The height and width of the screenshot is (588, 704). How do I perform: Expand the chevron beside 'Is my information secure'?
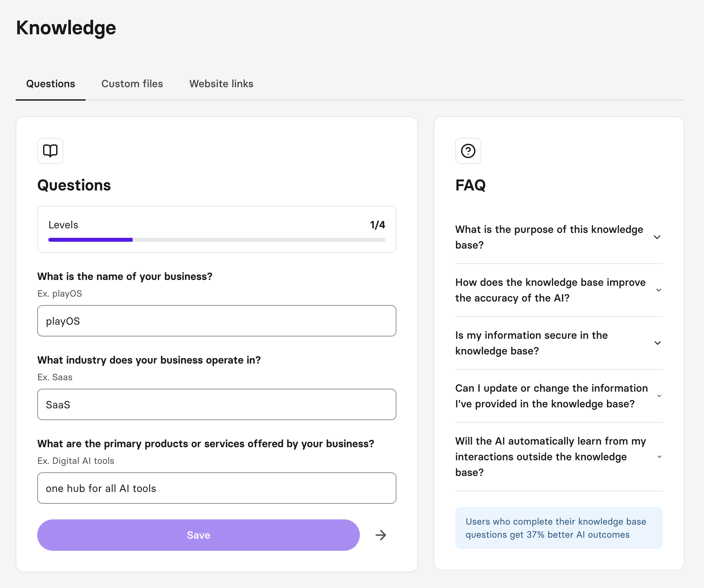click(x=658, y=343)
